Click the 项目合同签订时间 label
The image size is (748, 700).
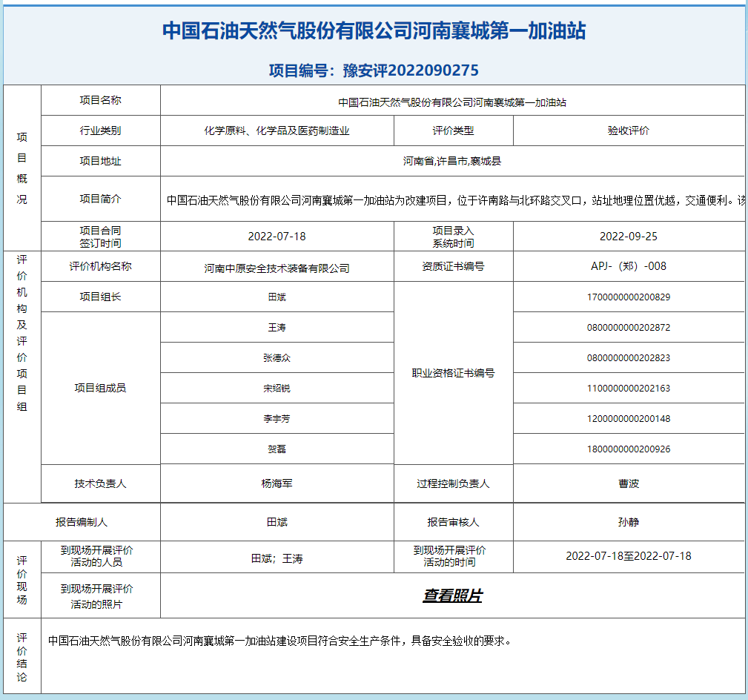[100, 237]
